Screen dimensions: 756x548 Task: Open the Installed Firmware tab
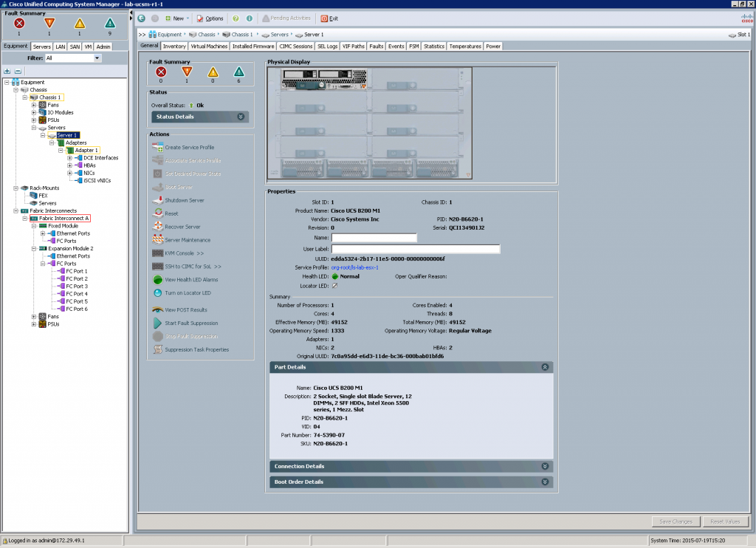click(x=253, y=47)
